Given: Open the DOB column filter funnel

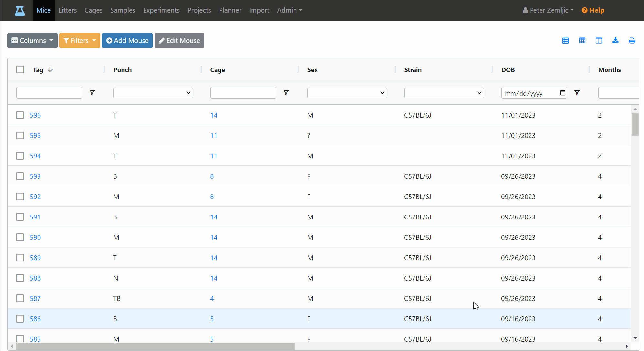Looking at the screenshot, I should pos(577,93).
